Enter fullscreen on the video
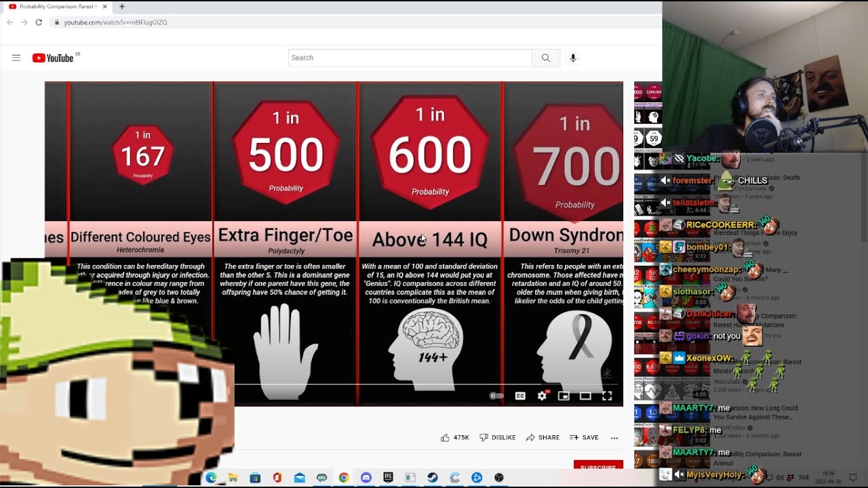Screen dimensions: 868x488 pyautogui.click(x=607, y=396)
